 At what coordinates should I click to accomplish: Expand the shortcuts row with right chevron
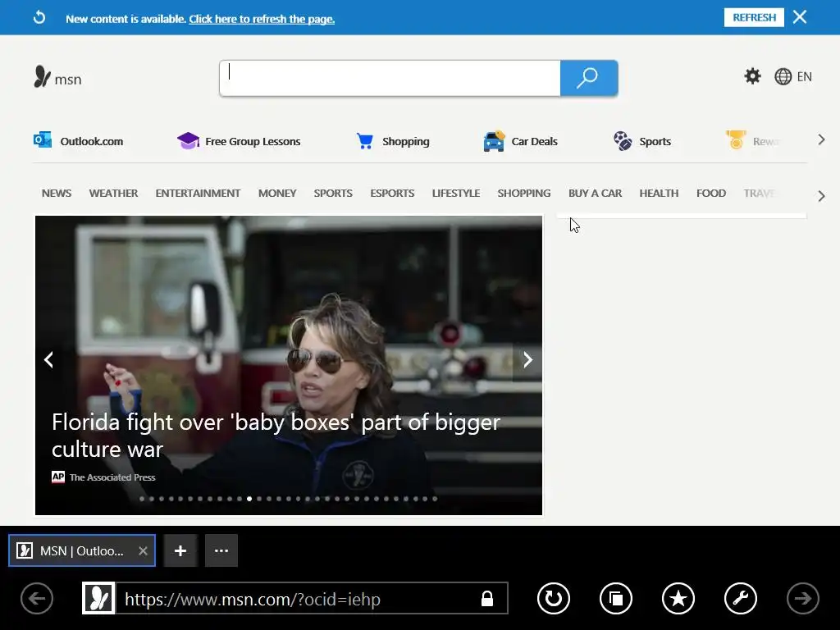(821, 139)
